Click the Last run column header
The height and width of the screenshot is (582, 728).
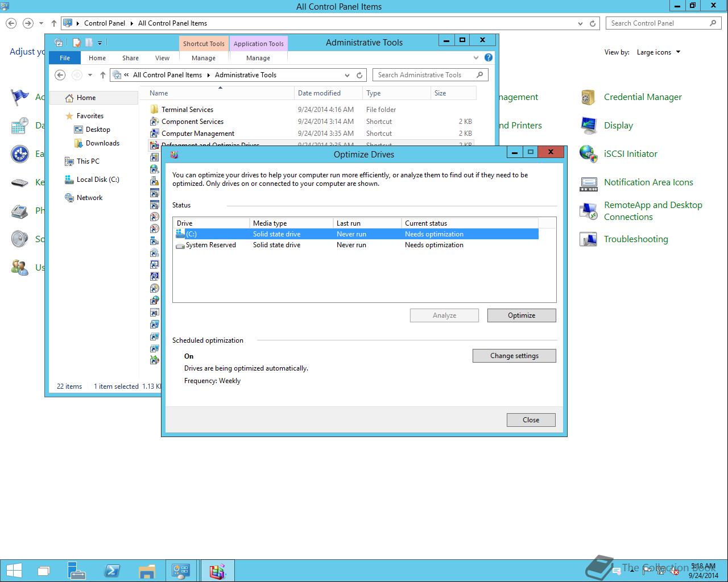[x=367, y=223]
